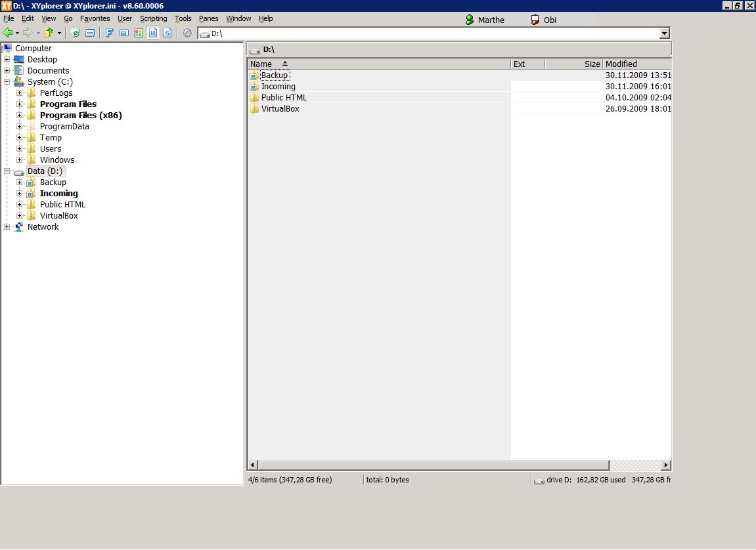756x550 pixels.
Task: Click the drive icon in the address bar
Action: (205, 33)
